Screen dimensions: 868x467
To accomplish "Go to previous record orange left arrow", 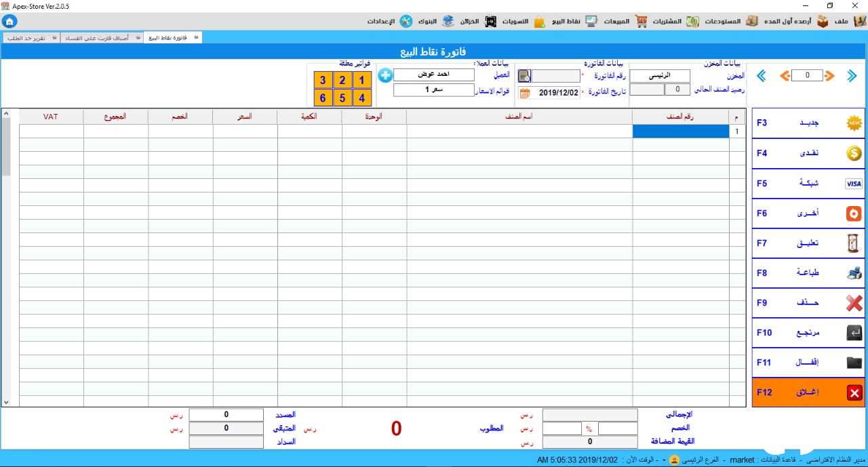I will tap(785, 76).
